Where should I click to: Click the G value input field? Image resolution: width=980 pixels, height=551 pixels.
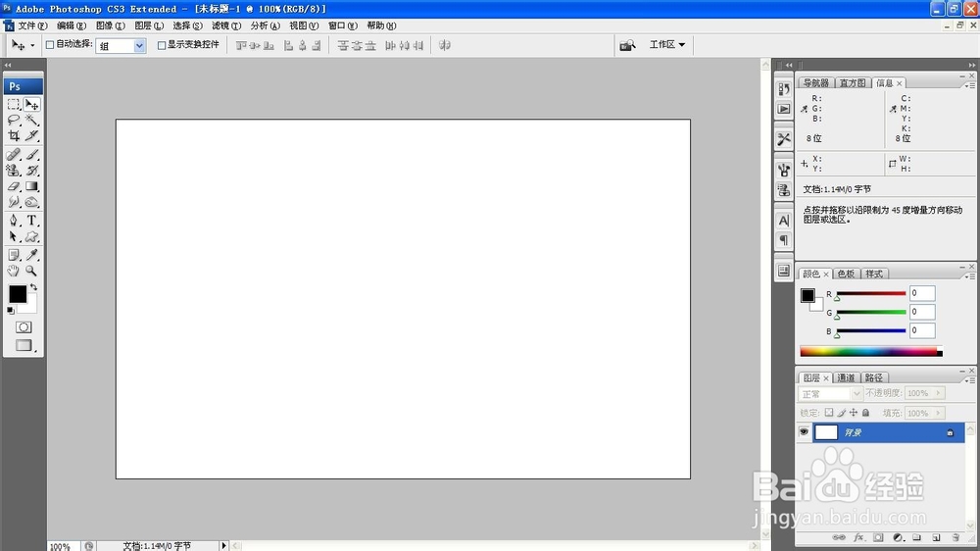[922, 312]
